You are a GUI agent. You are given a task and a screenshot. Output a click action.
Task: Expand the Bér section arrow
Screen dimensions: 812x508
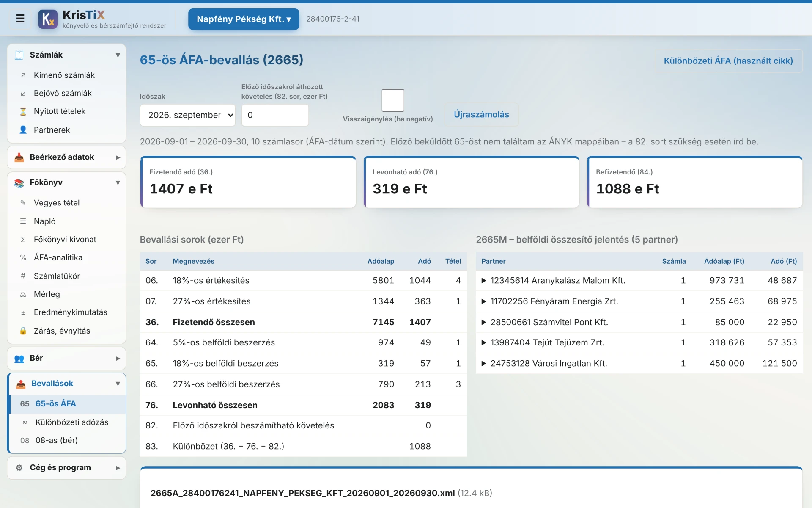coord(118,359)
